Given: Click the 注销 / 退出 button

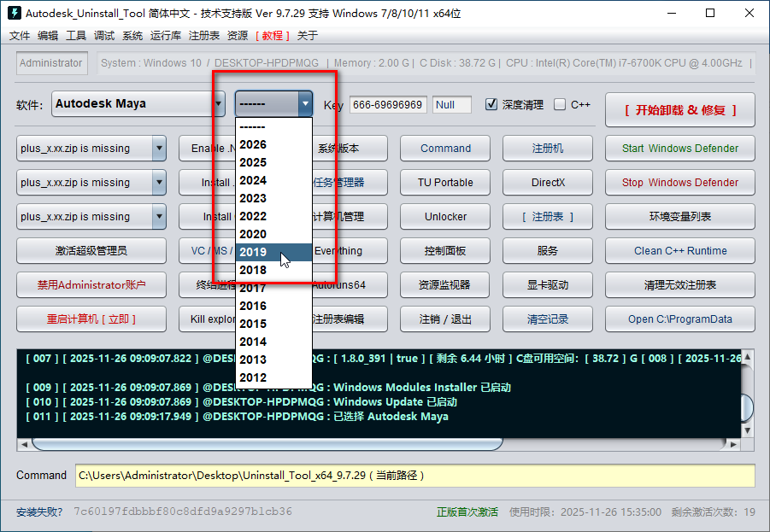Looking at the screenshot, I should pos(445,319).
